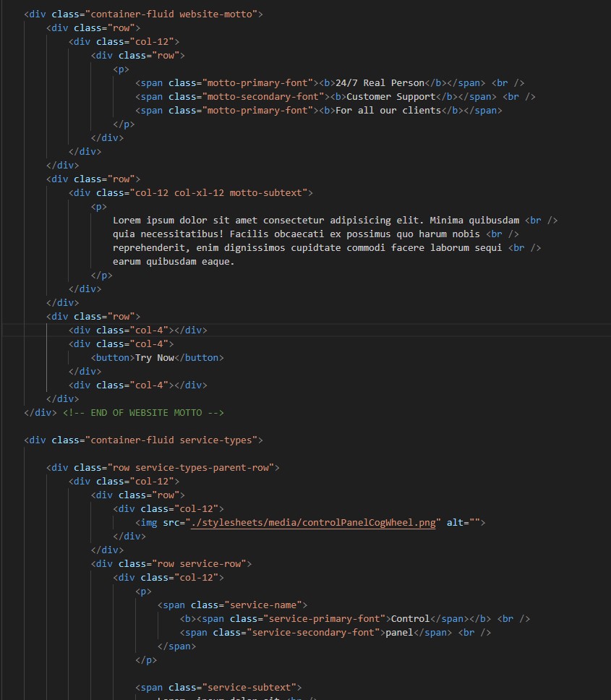Click the "earum quibusdam eaque." line
This screenshot has height=700, width=611.
click(174, 262)
